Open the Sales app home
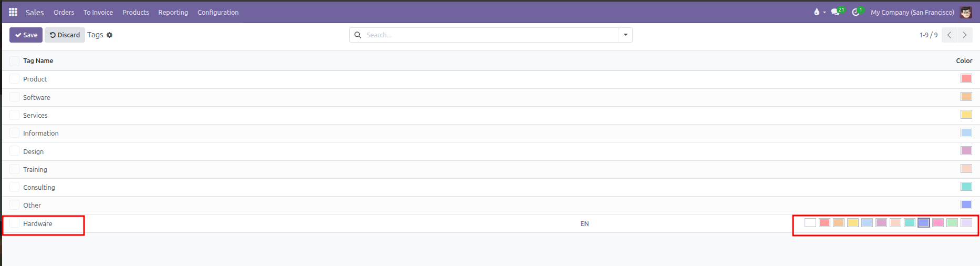Viewport: 980px width, 266px height. click(x=35, y=12)
